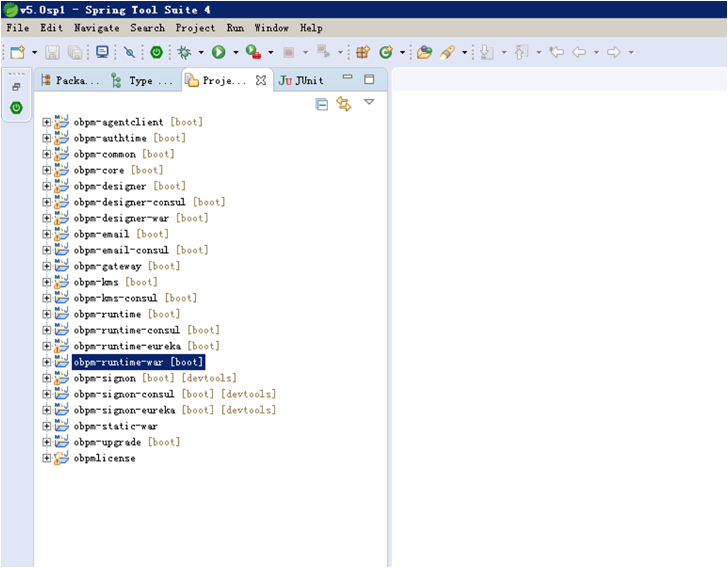Click the green Boot power toolbar icon

tap(157, 52)
